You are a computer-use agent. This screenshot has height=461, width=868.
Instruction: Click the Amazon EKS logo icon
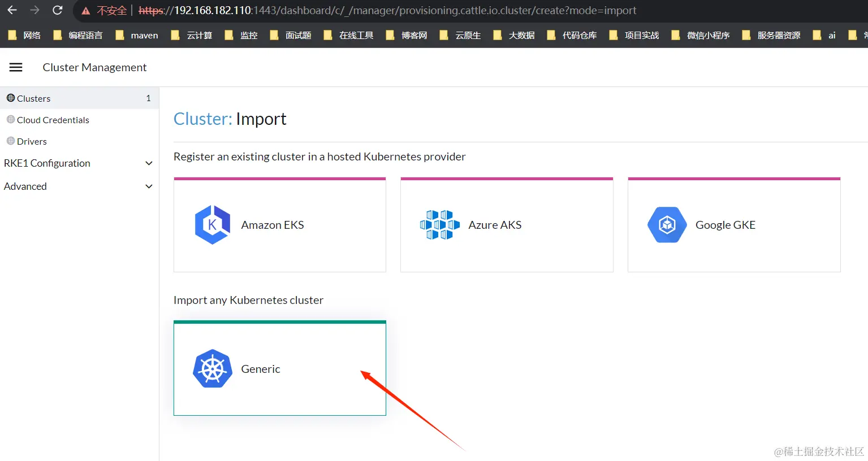click(x=212, y=225)
